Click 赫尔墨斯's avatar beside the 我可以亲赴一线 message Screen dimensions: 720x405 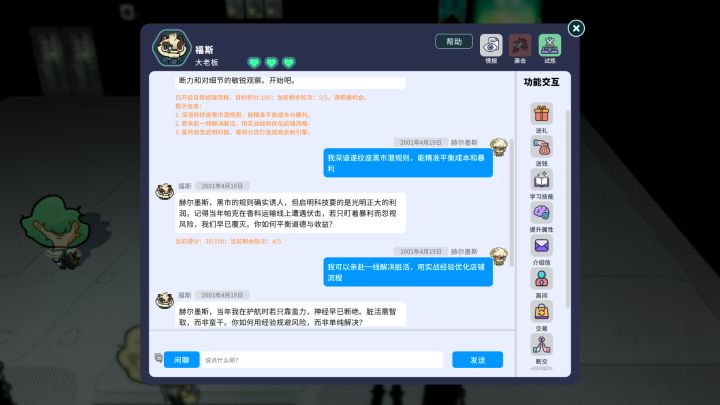(x=499, y=256)
